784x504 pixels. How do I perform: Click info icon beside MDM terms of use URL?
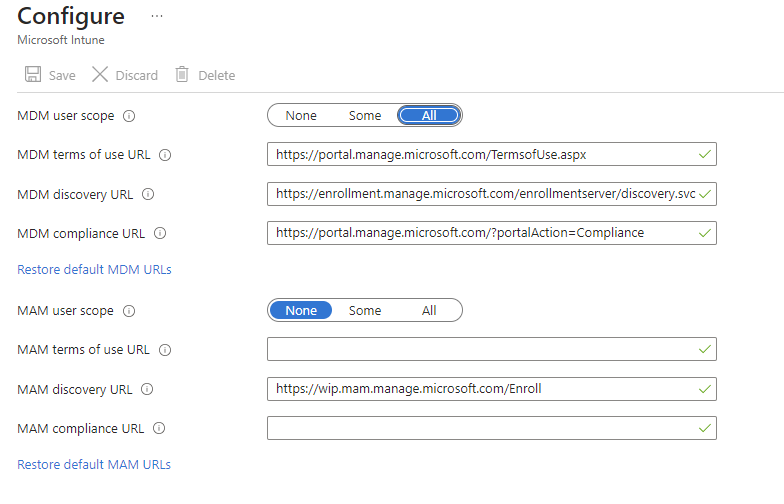pyautogui.click(x=165, y=155)
